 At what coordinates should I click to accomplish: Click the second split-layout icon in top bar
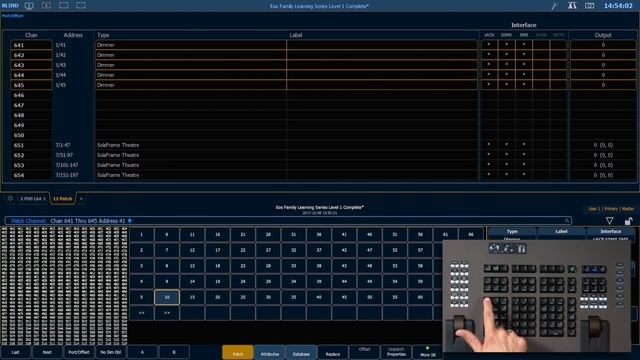tap(47, 6)
